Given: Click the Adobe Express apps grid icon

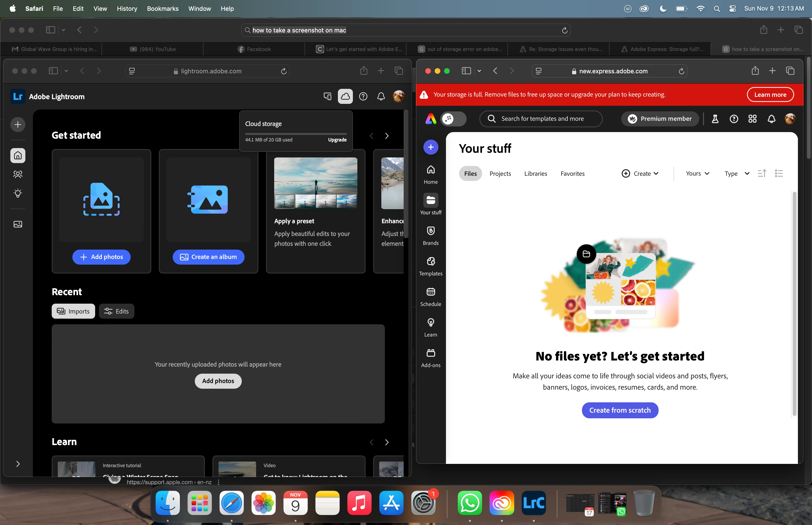Looking at the screenshot, I should point(752,119).
